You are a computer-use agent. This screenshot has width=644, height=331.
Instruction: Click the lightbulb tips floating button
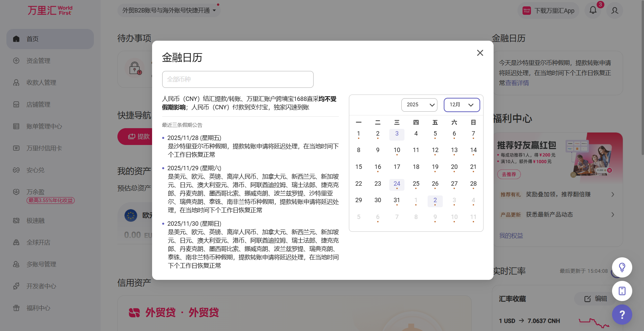[x=622, y=267]
